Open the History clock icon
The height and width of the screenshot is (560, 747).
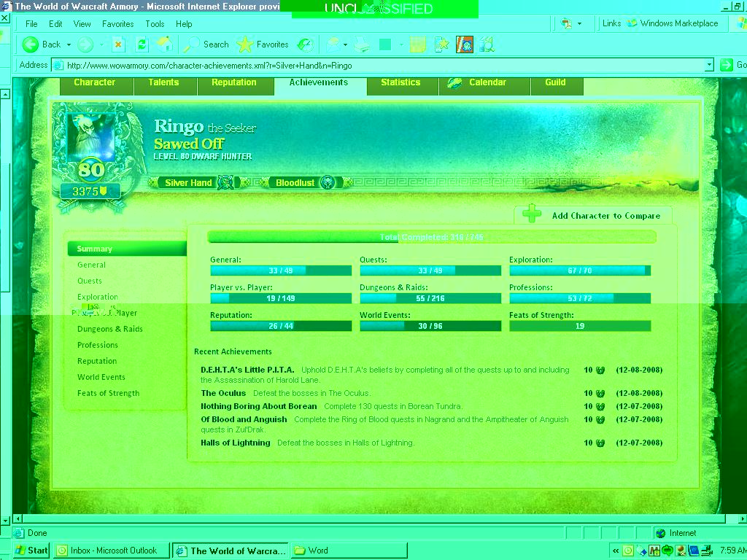point(306,44)
